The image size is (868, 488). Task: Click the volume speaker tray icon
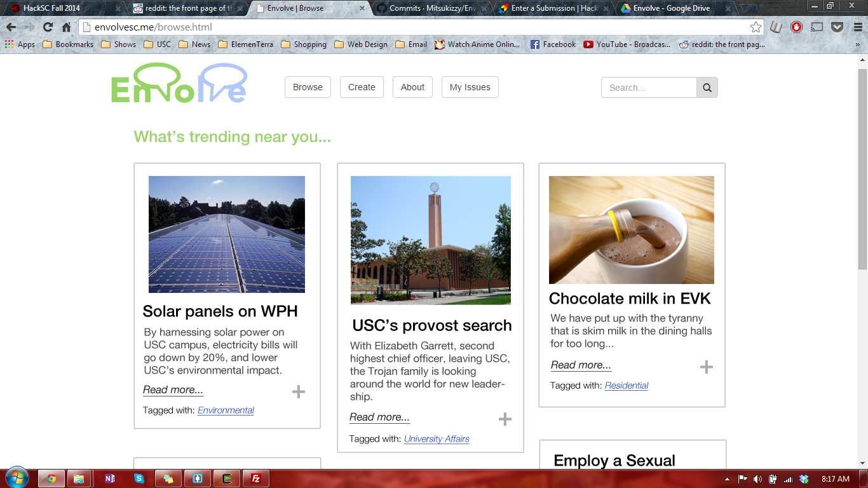[757, 479]
